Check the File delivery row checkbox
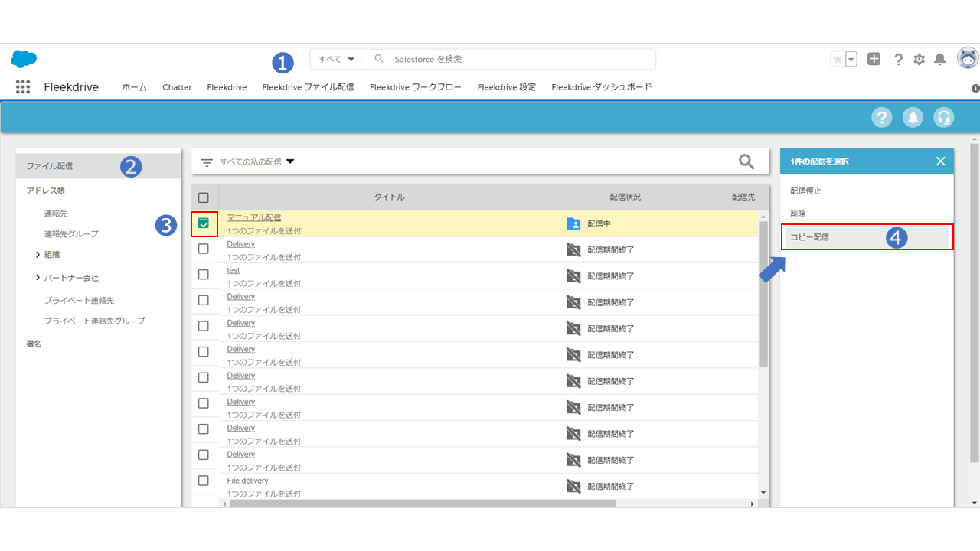The height and width of the screenshot is (551, 980). click(x=204, y=481)
